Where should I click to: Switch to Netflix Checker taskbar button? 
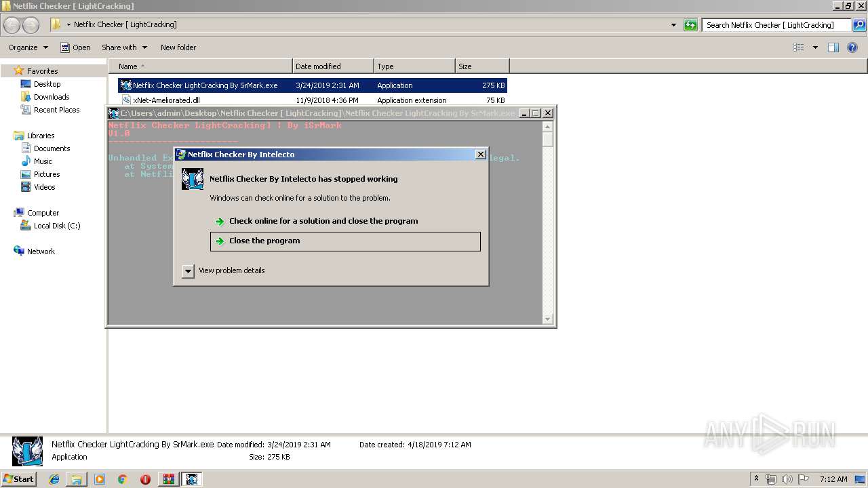click(192, 479)
